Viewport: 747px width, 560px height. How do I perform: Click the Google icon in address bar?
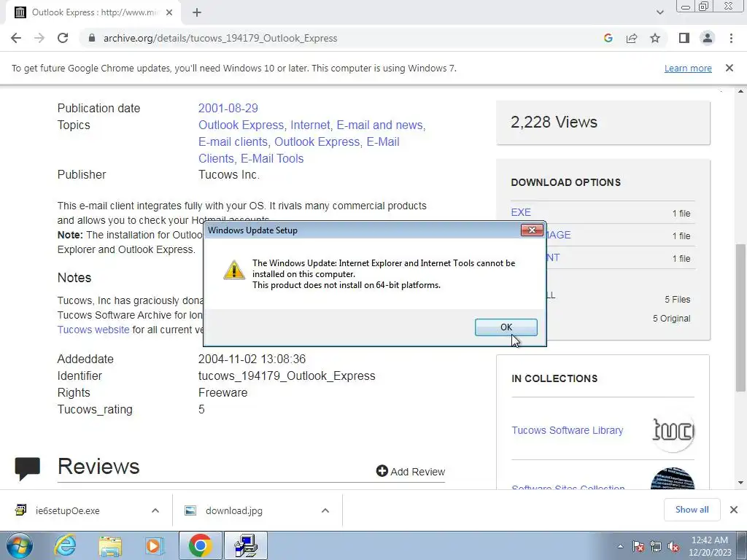pos(608,38)
